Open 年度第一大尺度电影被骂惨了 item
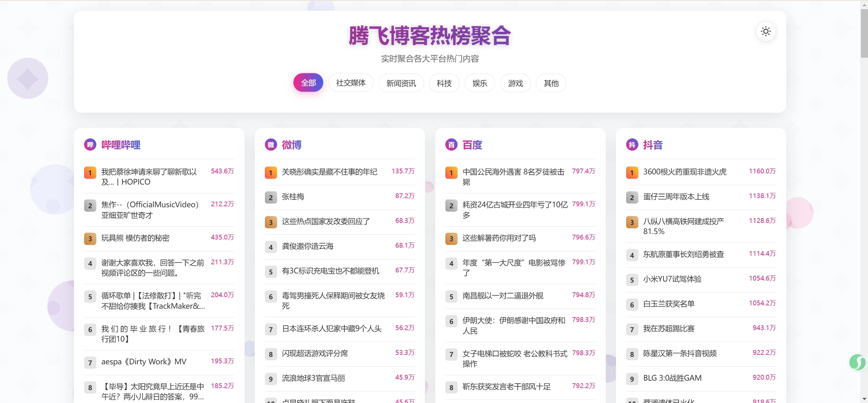Image resolution: width=868 pixels, height=403 pixels. pos(520,268)
